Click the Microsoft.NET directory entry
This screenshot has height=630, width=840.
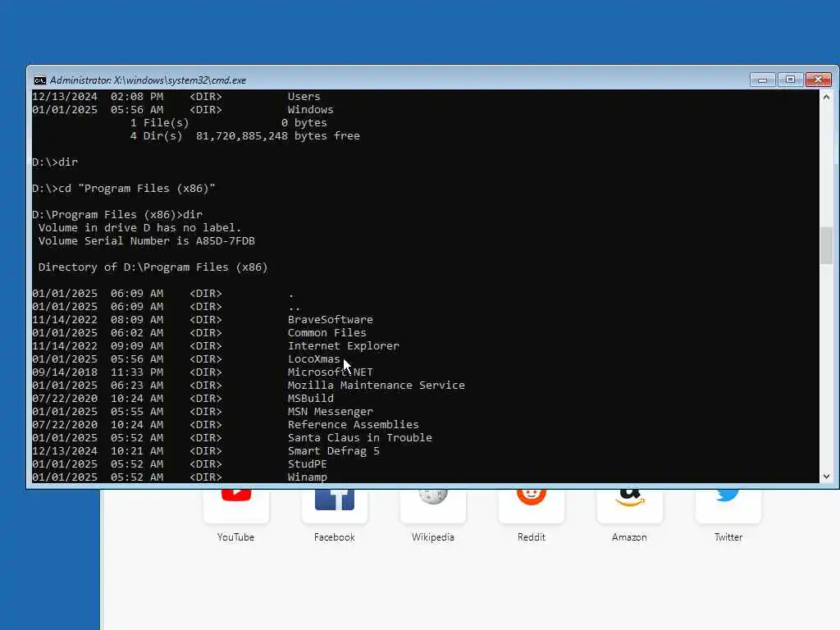pos(330,372)
